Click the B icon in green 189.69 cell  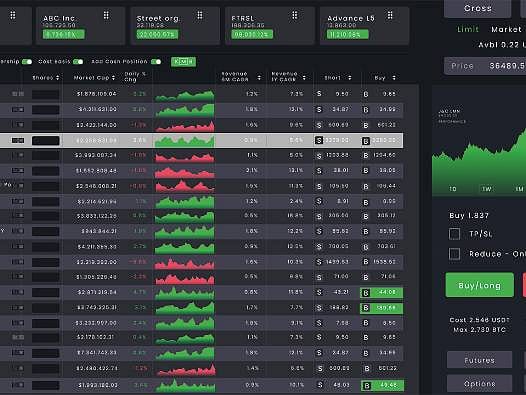coord(366,308)
